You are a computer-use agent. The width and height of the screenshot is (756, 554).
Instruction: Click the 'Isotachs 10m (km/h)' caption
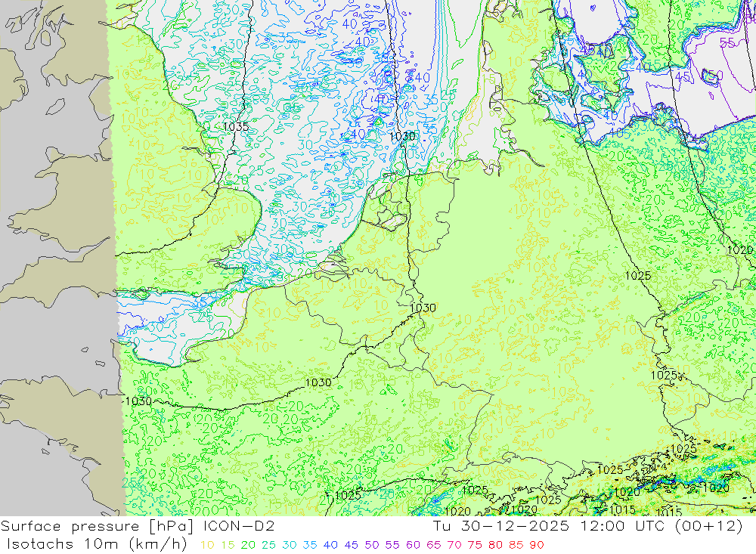[x=97, y=544]
